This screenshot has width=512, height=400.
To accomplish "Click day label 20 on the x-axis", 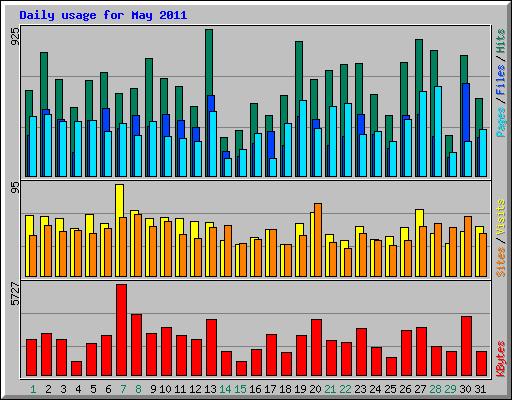I will (x=315, y=389).
